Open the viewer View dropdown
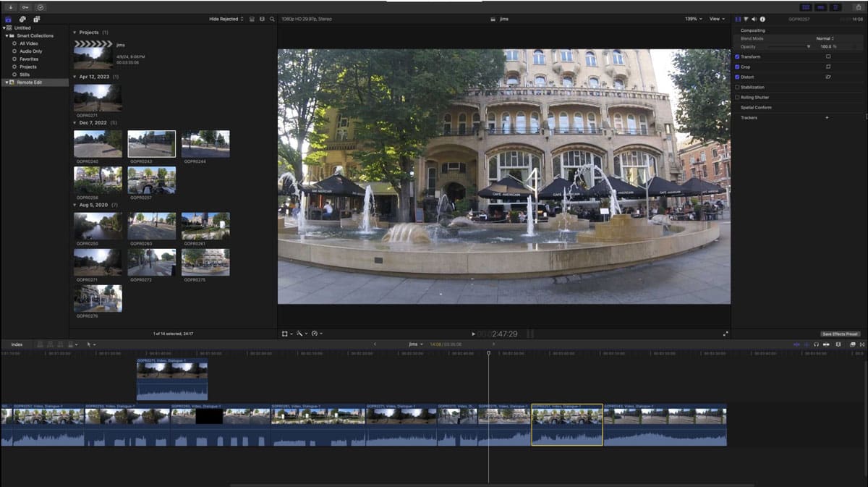 (x=717, y=19)
